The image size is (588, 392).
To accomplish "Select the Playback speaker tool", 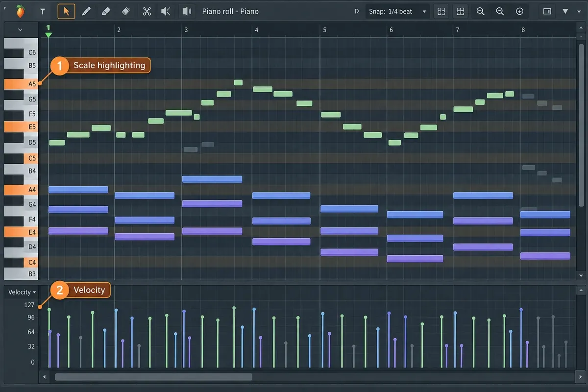I will point(186,11).
